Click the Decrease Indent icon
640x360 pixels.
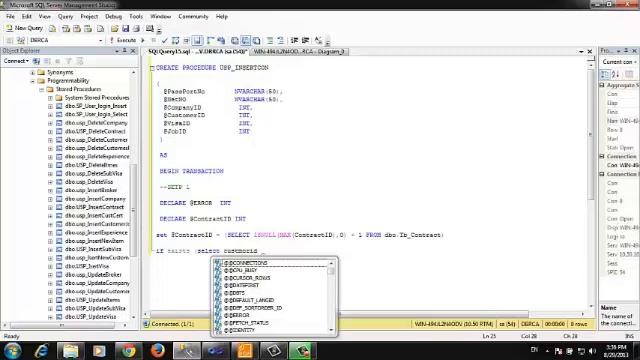click(x=294, y=40)
